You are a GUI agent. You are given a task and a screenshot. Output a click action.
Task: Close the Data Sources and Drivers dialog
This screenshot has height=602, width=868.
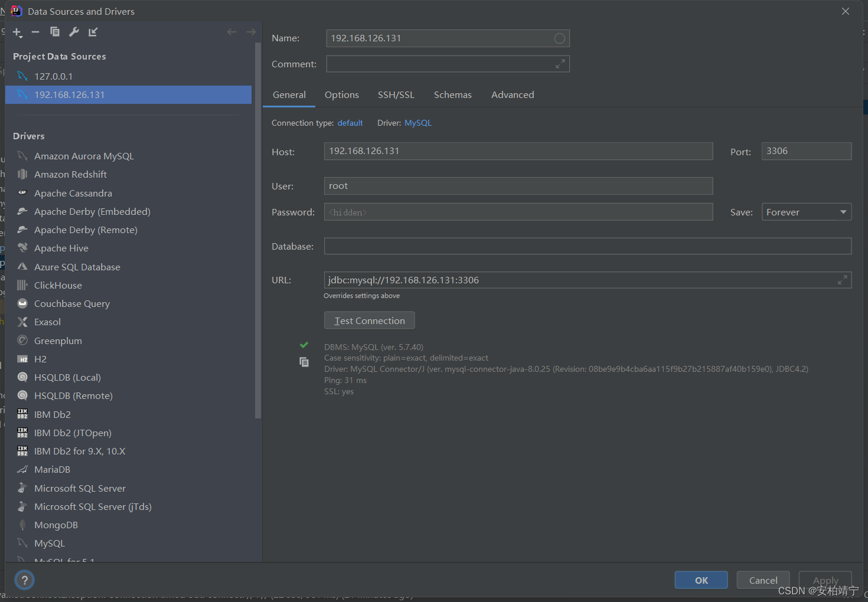(846, 11)
